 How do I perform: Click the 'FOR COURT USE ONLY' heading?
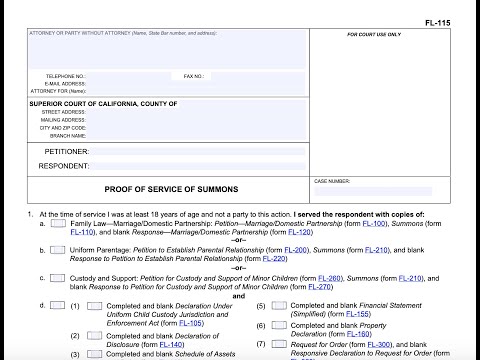point(374,34)
